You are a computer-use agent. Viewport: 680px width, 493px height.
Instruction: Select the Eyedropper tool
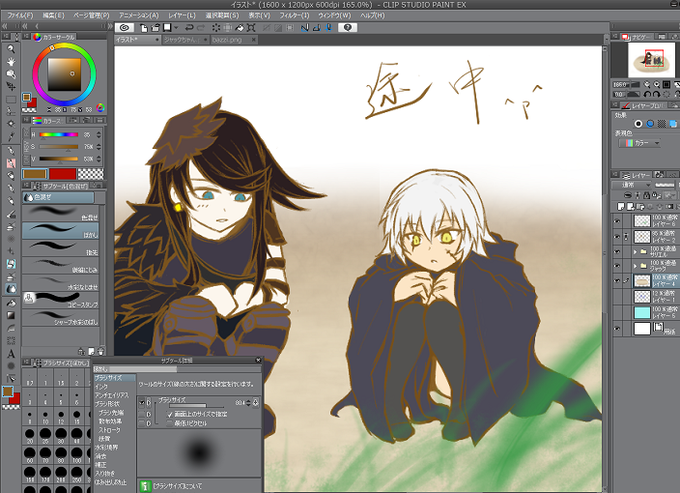(x=11, y=136)
